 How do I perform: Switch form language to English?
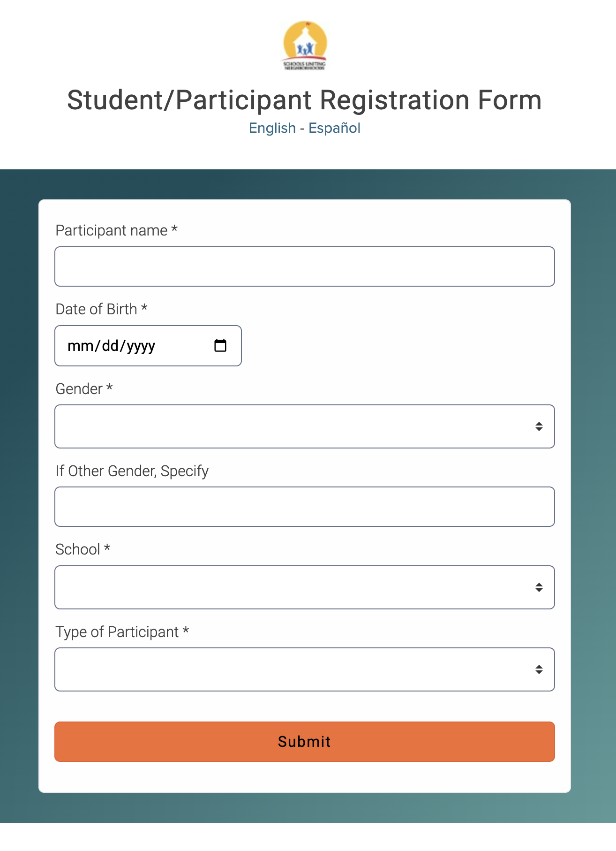pyautogui.click(x=272, y=128)
